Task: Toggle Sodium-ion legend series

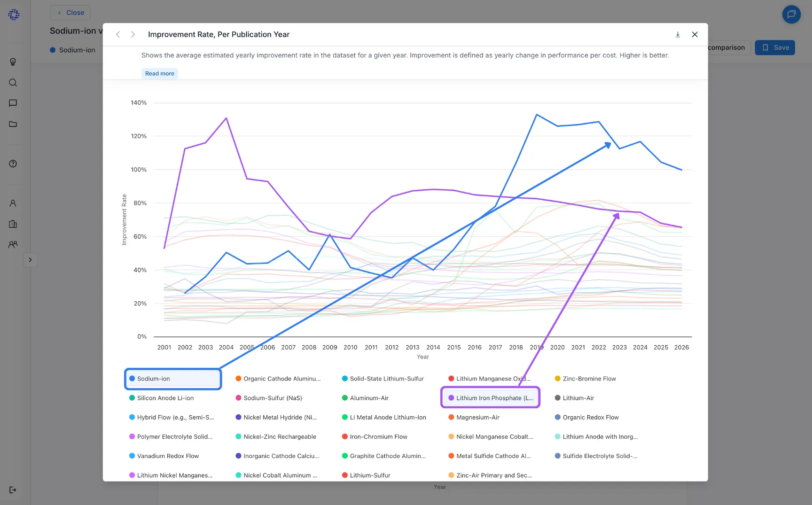Action: tap(173, 379)
